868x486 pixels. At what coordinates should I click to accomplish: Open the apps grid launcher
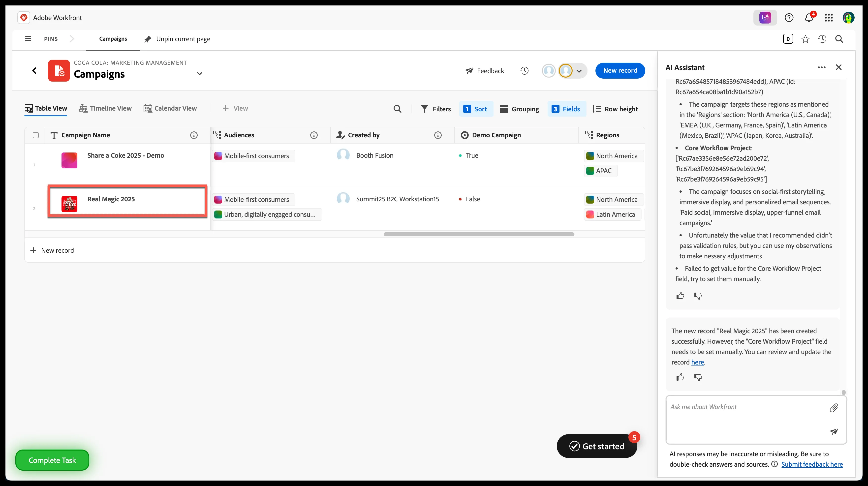coord(829,18)
